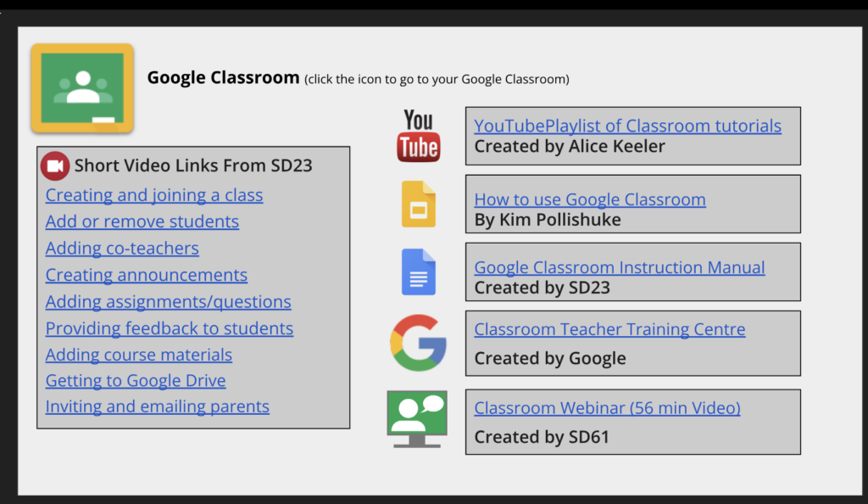
Task: Open Classroom Webinar (56 min Video) link
Action: [607, 408]
